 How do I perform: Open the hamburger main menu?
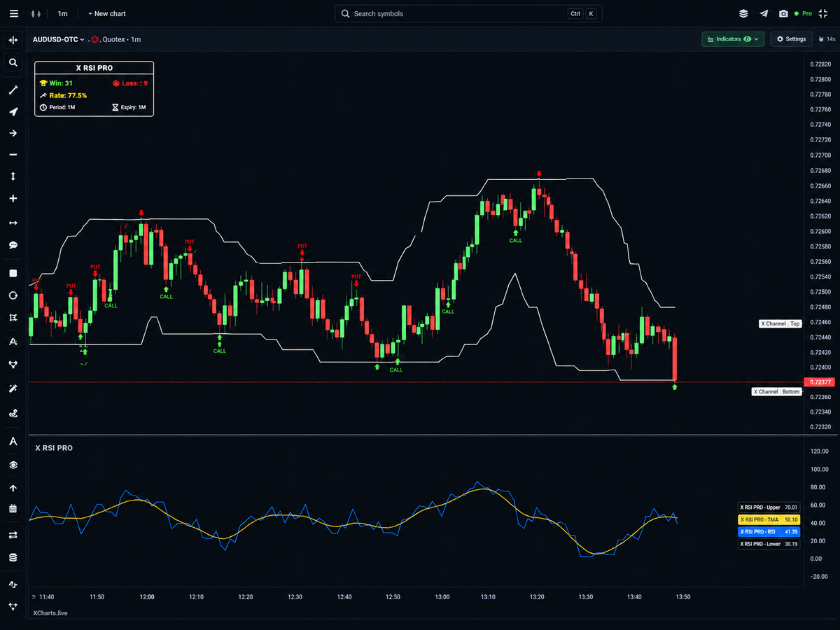coord(15,14)
